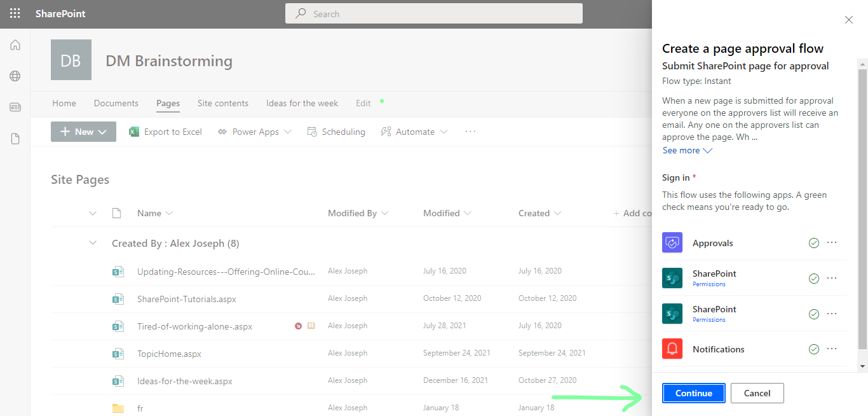This screenshot has width=868, height=416.
Task: Click the Notifications app icon
Action: (x=672, y=349)
